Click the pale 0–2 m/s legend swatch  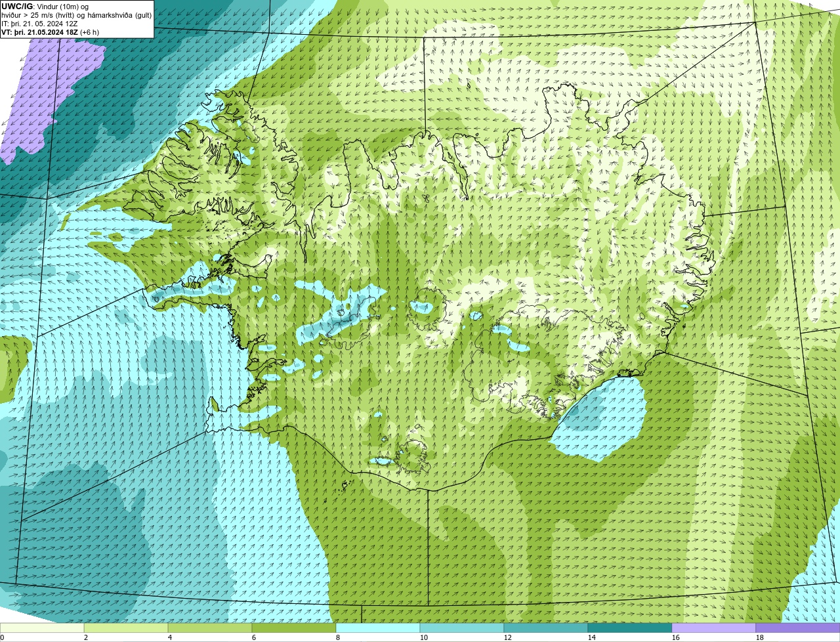click(x=42, y=628)
